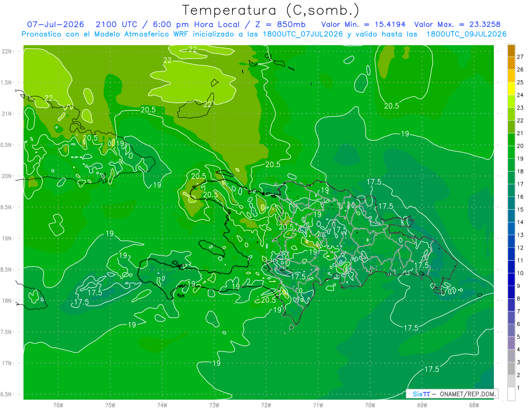The image size is (532, 411).
Task: Click the "75W" longitude axis label
Action: click(110, 405)
